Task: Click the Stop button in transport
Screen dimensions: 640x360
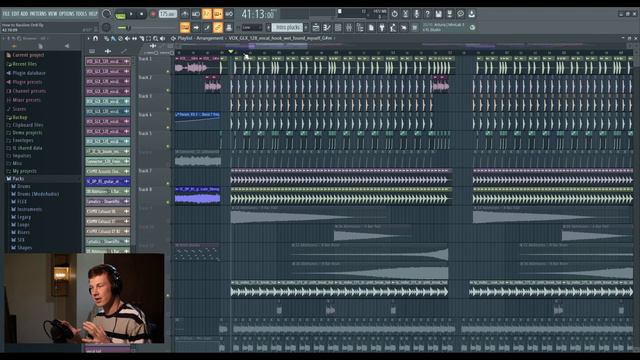Action: [x=141, y=14]
